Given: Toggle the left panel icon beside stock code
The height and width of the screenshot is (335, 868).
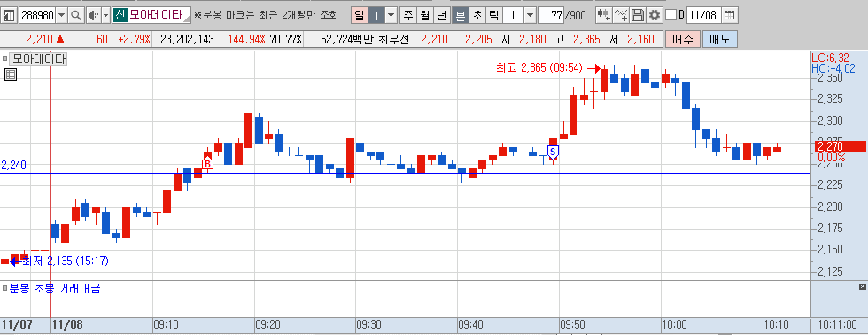Looking at the screenshot, I should pos(9,15).
